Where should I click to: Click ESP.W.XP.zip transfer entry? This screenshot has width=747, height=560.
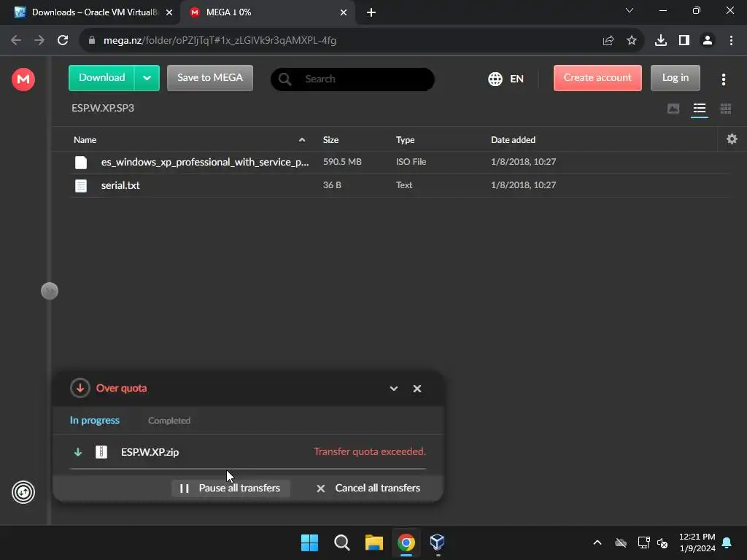click(248, 452)
